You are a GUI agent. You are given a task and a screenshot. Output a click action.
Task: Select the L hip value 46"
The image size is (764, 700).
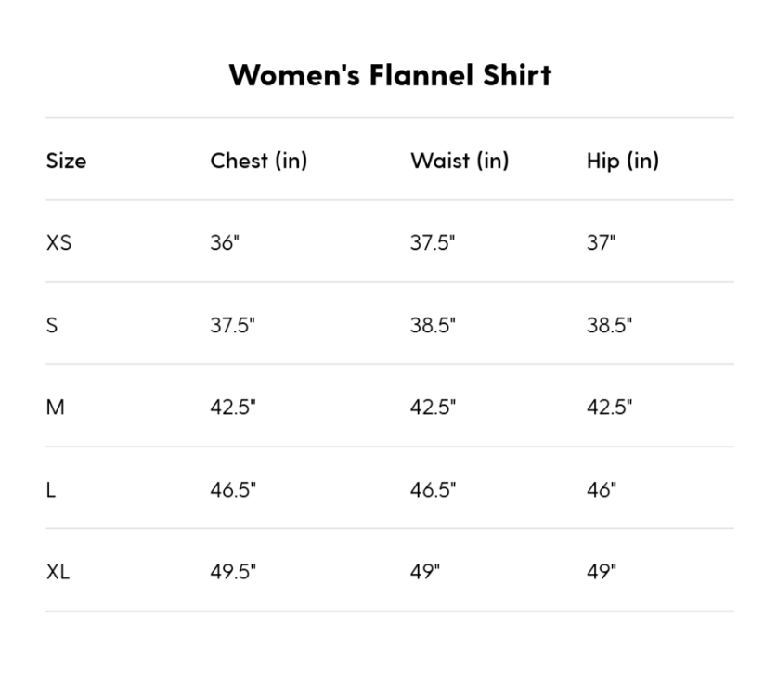pos(601,490)
